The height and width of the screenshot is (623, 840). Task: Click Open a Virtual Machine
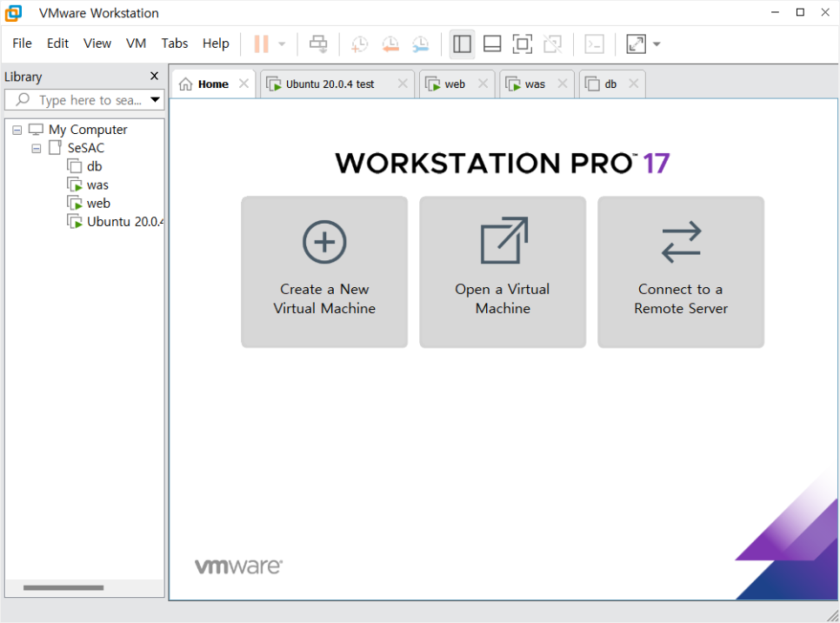[503, 271]
